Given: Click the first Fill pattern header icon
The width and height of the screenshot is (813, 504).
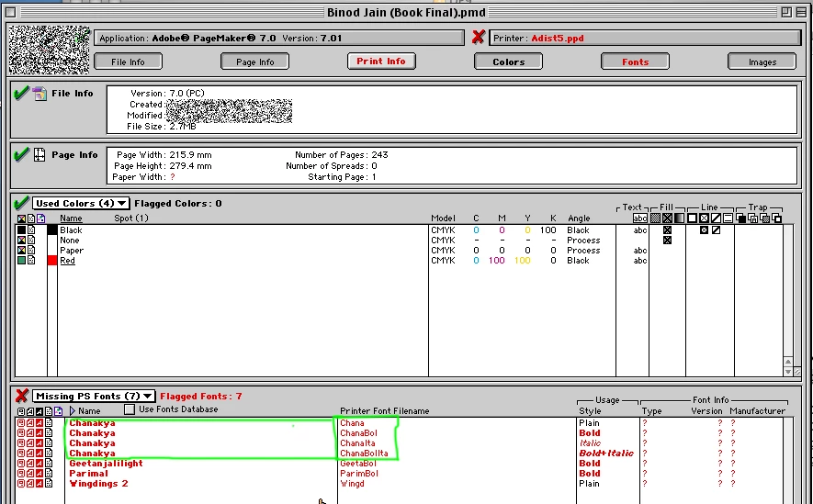Looking at the screenshot, I should tap(655, 218).
